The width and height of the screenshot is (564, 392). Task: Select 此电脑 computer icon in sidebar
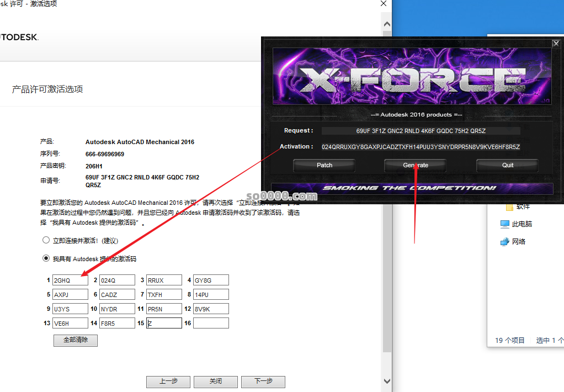coord(504,224)
